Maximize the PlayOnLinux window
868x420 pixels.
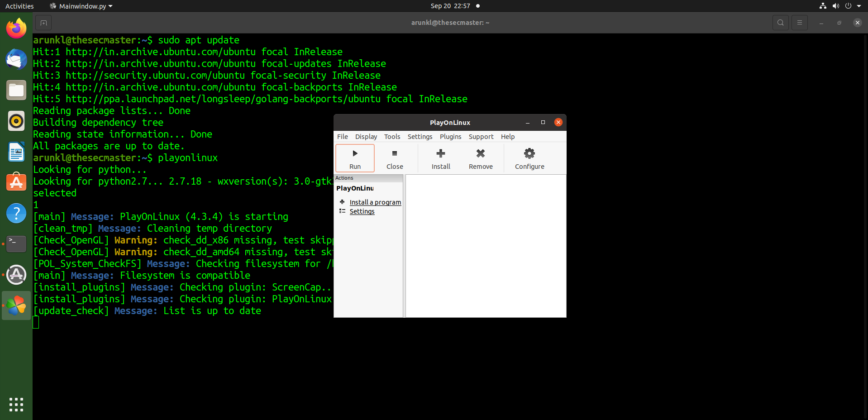tap(543, 123)
